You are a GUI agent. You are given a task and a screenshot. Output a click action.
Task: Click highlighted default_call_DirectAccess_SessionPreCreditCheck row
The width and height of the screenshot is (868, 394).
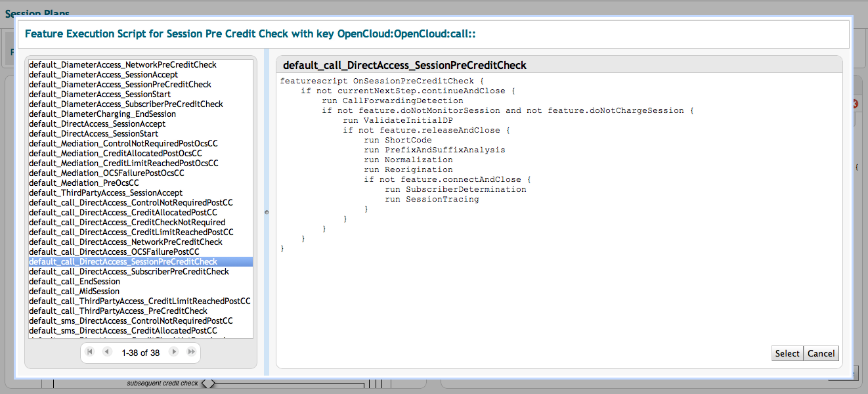(123, 262)
